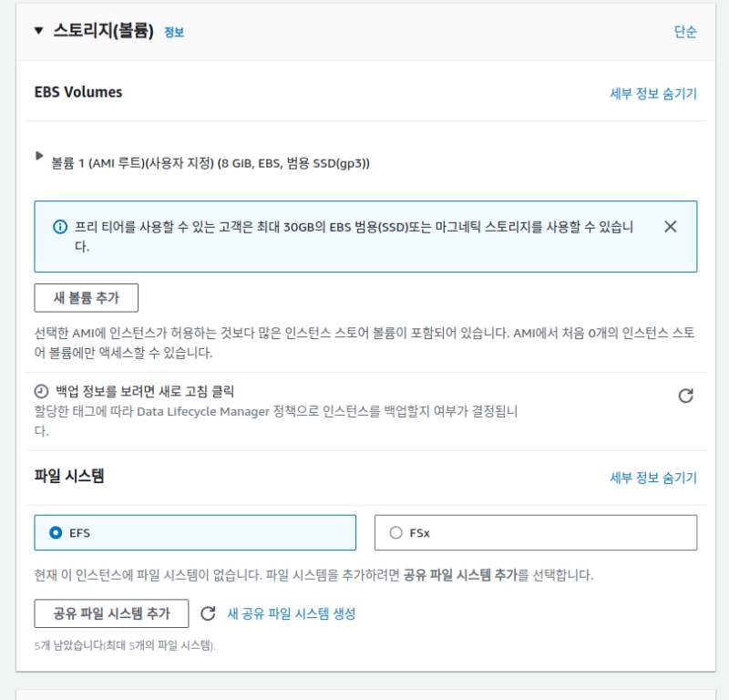Image resolution: width=729 pixels, height=700 pixels.
Task: Click the info icon in free tier alert
Action: pos(60,226)
